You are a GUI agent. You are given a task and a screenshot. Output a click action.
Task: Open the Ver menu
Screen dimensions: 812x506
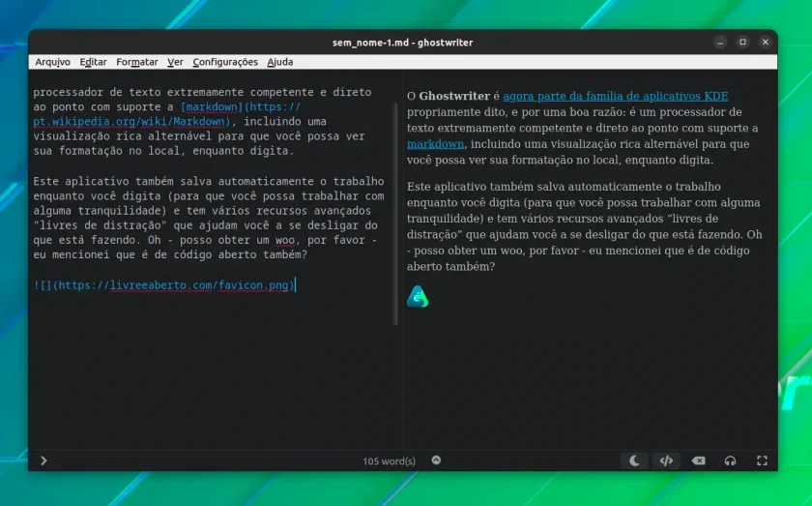[175, 62]
